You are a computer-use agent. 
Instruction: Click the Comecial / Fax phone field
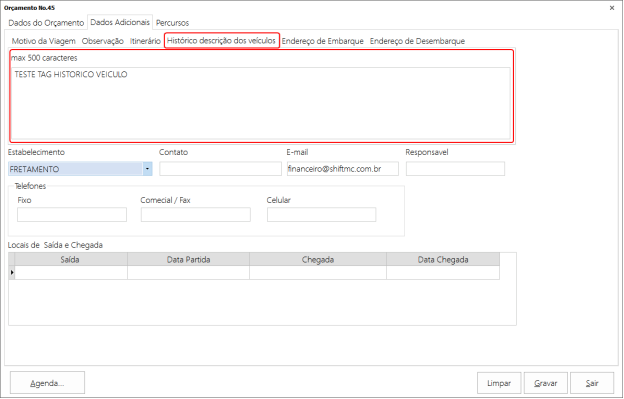(196, 214)
